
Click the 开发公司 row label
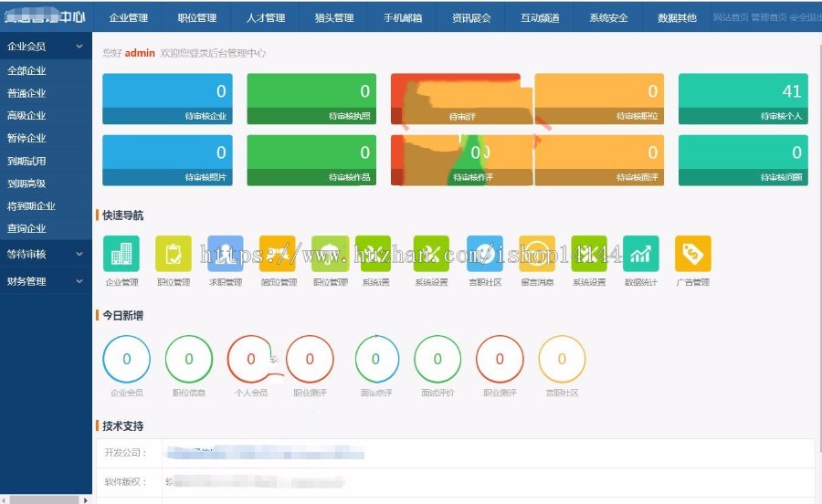(125, 453)
